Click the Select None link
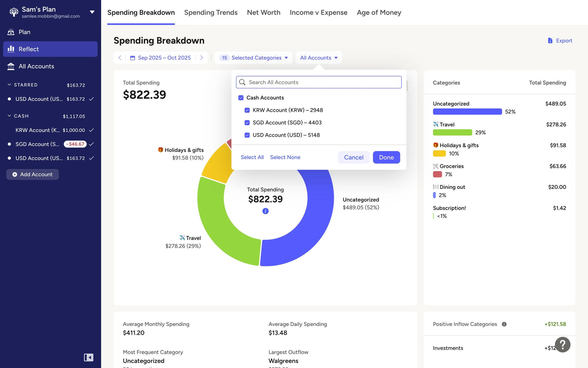This screenshot has width=588, height=368. point(285,157)
